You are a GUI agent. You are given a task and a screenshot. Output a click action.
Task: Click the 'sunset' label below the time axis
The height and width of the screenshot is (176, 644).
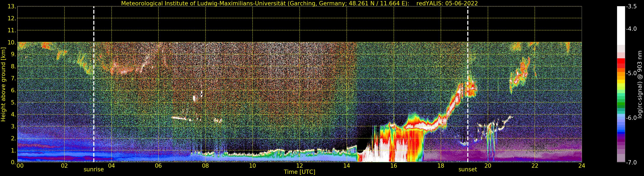tap(467, 170)
